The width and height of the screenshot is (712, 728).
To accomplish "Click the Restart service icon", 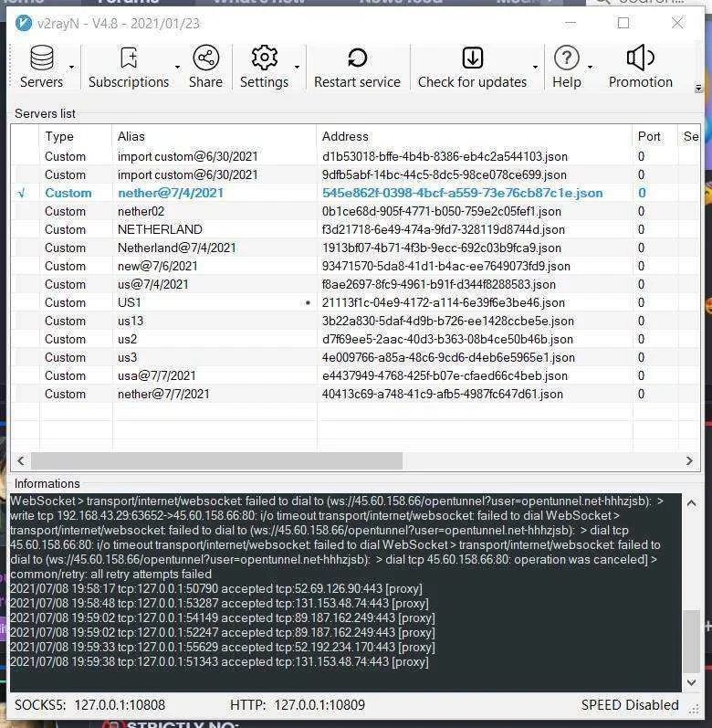I will [357, 58].
